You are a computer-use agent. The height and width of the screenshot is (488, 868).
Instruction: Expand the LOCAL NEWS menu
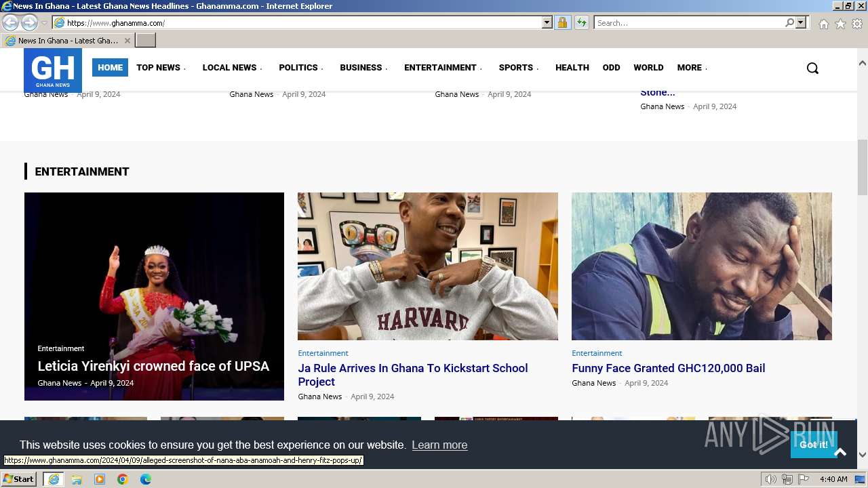(x=232, y=68)
